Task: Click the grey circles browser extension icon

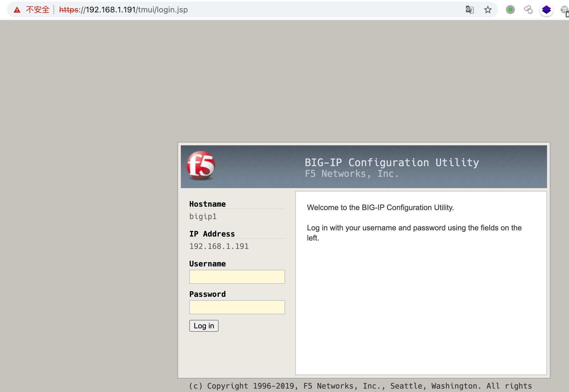Action: (x=528, y=9)
